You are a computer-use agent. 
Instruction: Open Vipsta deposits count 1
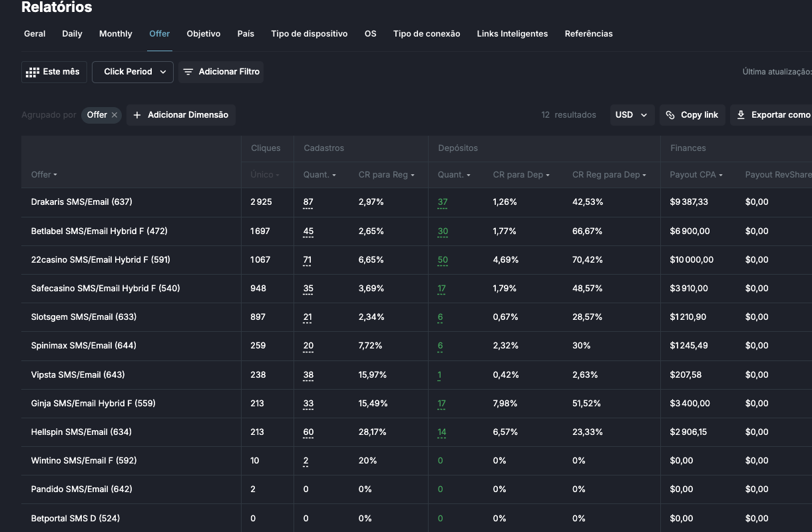pos(439,375)
